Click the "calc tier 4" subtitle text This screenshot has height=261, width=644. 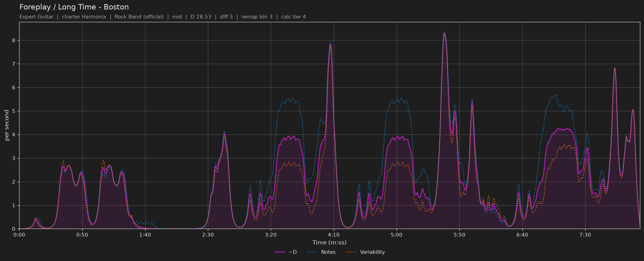point(294,17)
